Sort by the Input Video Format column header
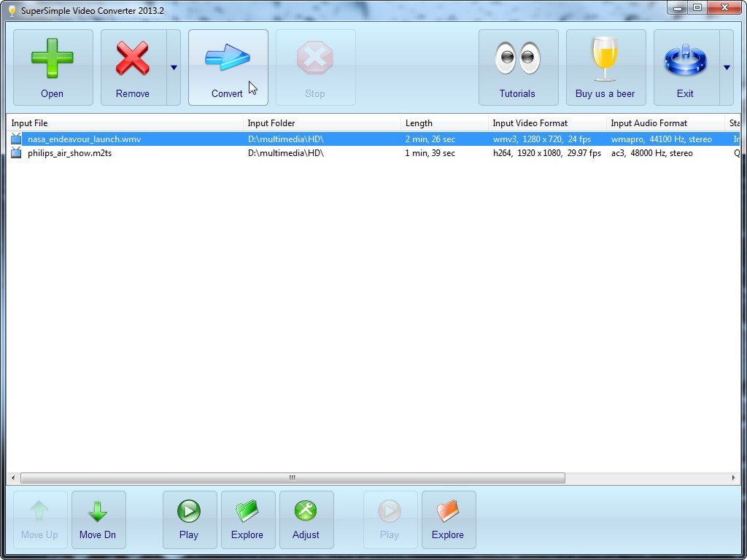747x560 pixels. [547, 122]
